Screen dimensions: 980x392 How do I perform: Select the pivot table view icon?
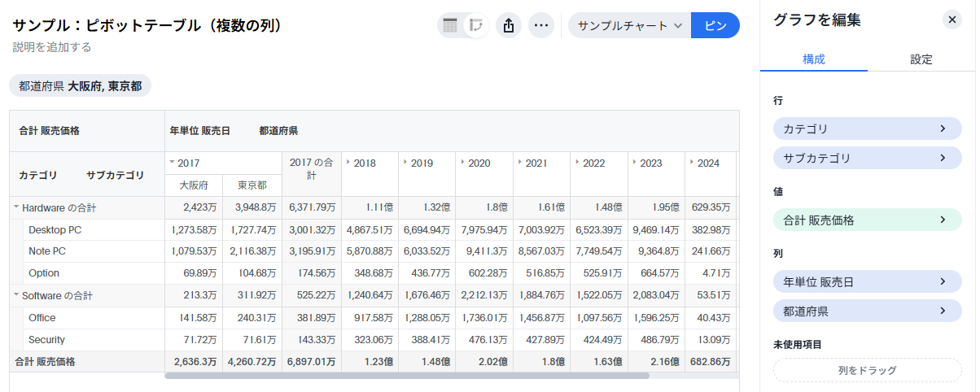(x=476, y=25)
